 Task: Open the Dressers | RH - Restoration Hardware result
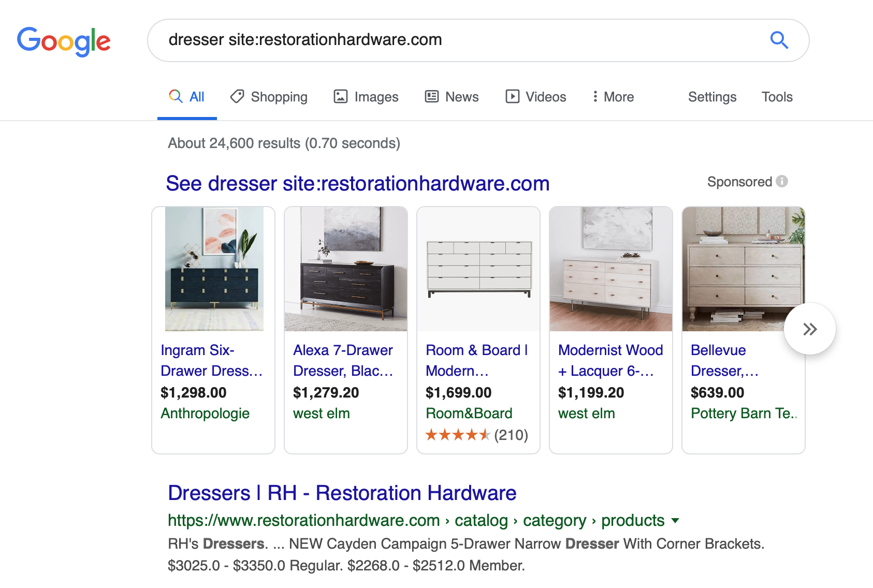pos(342,493)
